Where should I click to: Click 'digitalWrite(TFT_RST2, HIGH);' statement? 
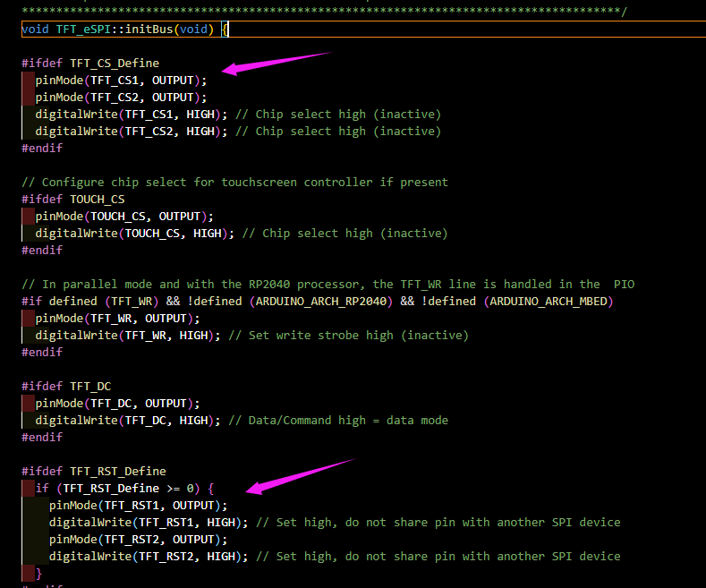149,557
